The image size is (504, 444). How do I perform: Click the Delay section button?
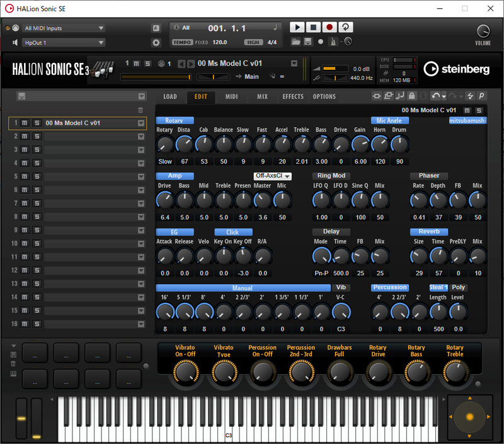[x=331, y=232]
